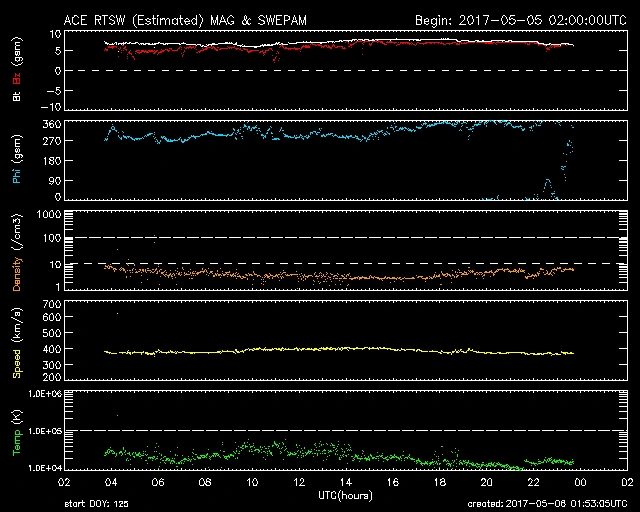Click the ACE RTSW MAG & SWEPAM title

(x=198, y=19)
